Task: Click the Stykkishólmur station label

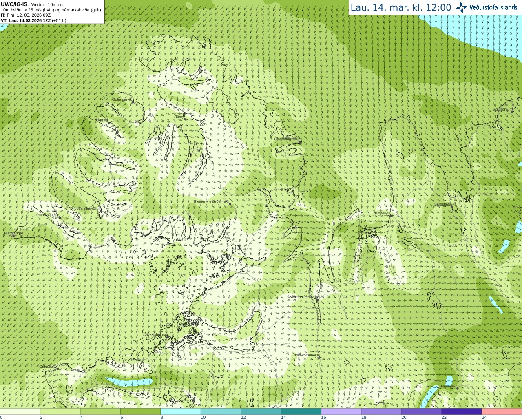Action: point(156,334)
